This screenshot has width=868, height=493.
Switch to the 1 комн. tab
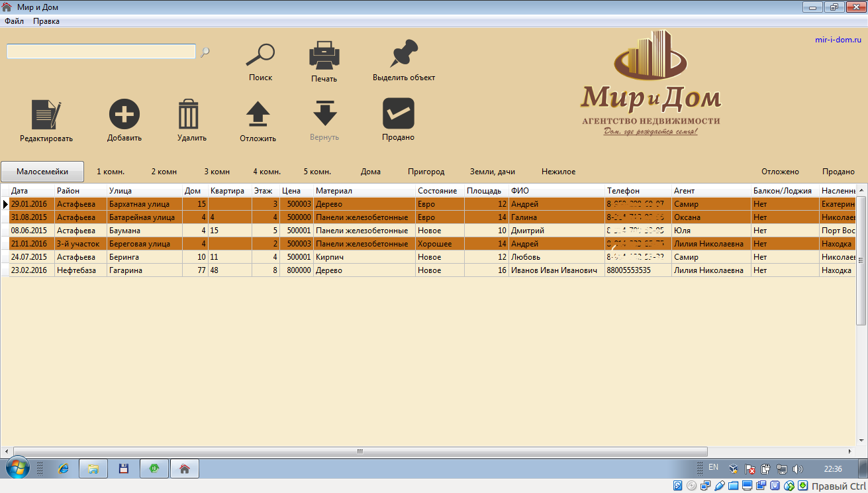[x=111, y=172]
